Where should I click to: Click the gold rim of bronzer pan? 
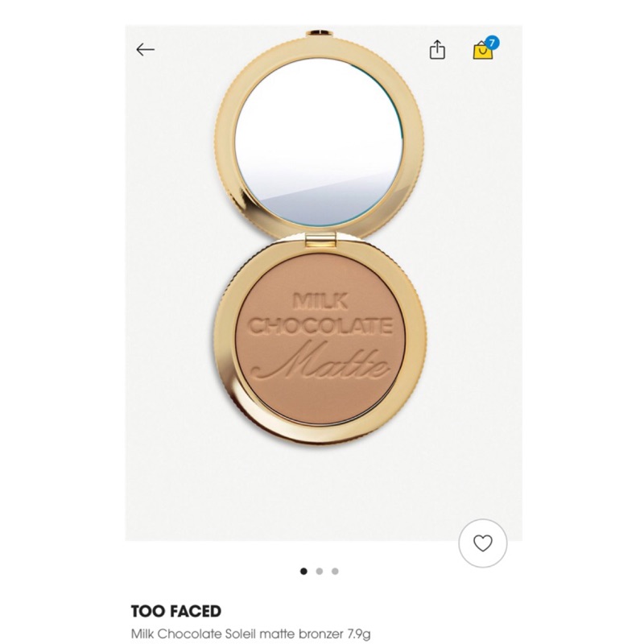(x=225, y=341)
